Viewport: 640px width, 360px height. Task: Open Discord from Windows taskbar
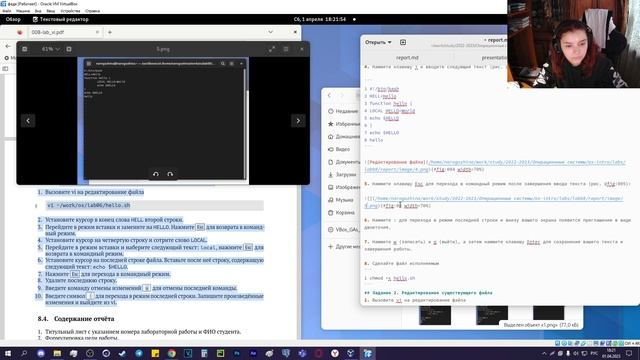41,353
